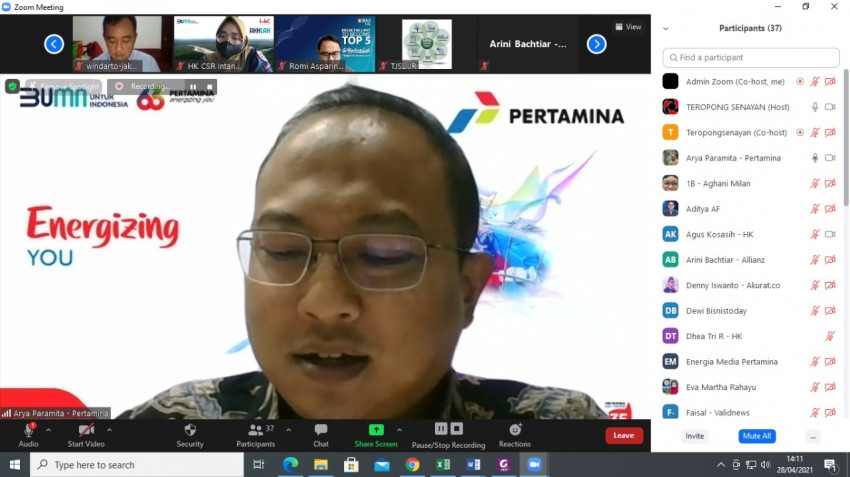
Task: Click Dewi Bisnistoday's camera-off icon
Action: pyautogui.click(x=830, y=311)
